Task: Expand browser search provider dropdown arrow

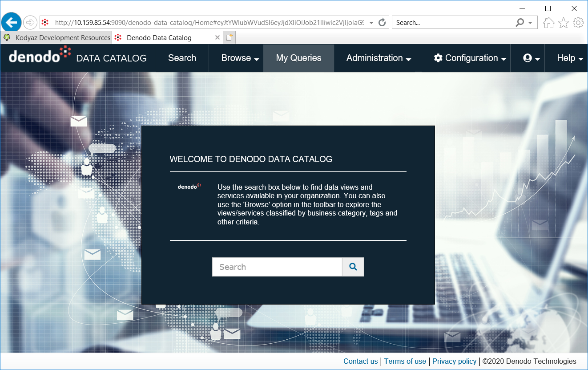Action: (530, 22)
